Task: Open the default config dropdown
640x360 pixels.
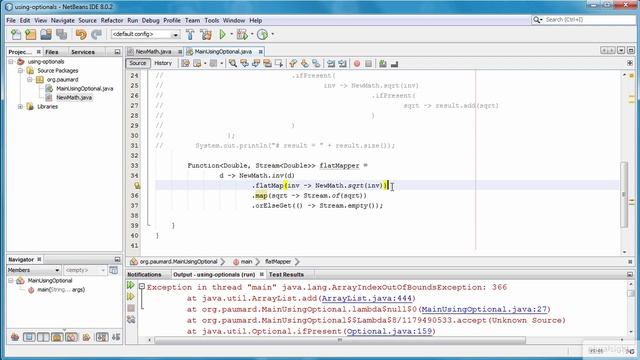Action: click(176, 35)
